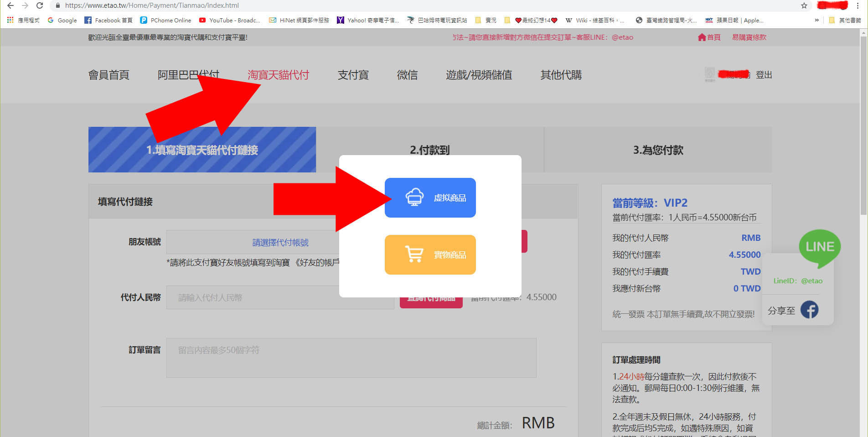Open the 臺灣鐵路管理局 bookmark

pyautogui.click(x=666, y=20)
